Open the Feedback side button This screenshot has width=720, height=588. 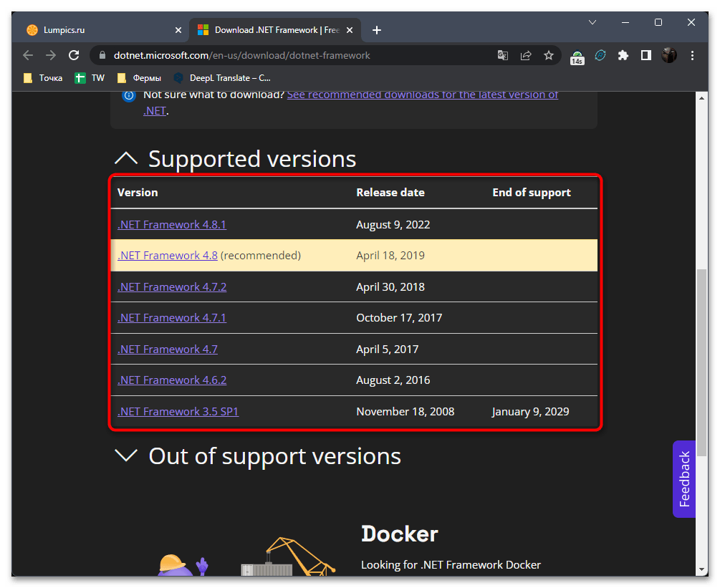(684, 479)
